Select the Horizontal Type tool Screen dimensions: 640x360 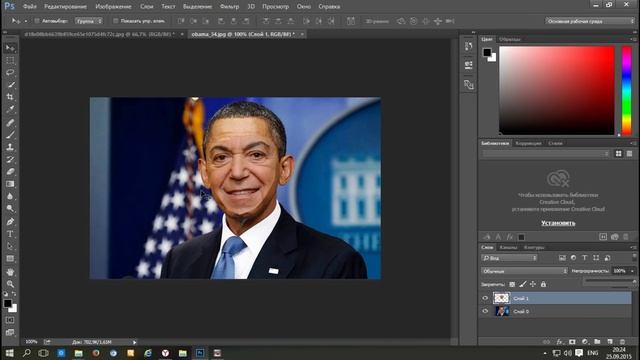10,234
